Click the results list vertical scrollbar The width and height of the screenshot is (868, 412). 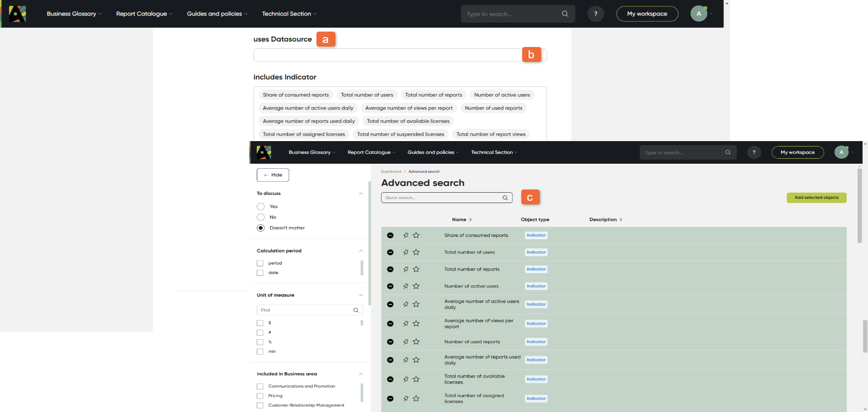coord(859,206)
